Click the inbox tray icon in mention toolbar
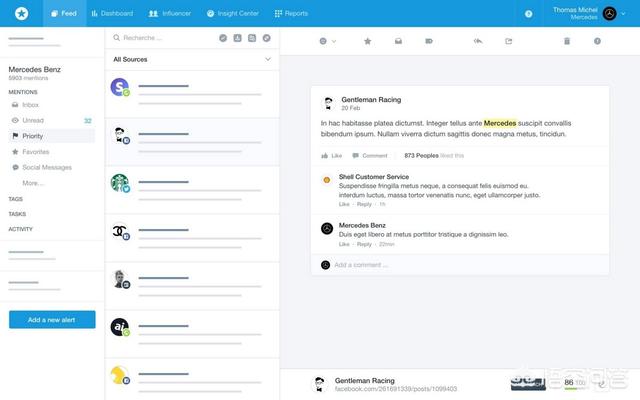Viewport: 640px width, 400px height. (x=398, y=41)
